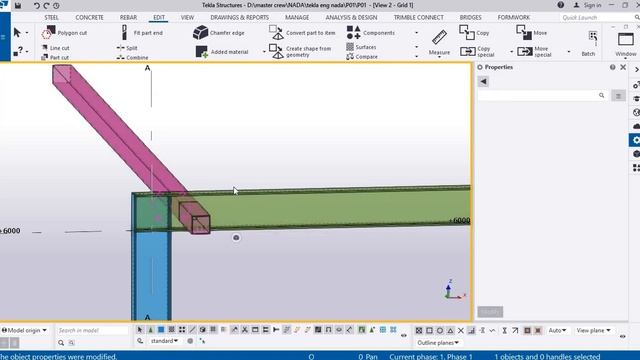The image size is (640, 360).
Task: Click the Line cut tool
Action: [56, 48]
